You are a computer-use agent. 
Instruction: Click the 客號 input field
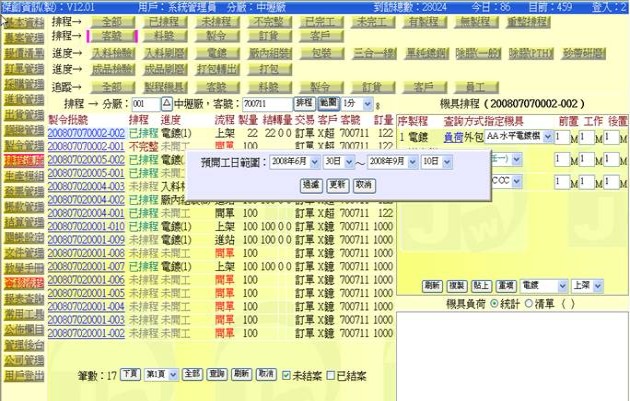265,103
